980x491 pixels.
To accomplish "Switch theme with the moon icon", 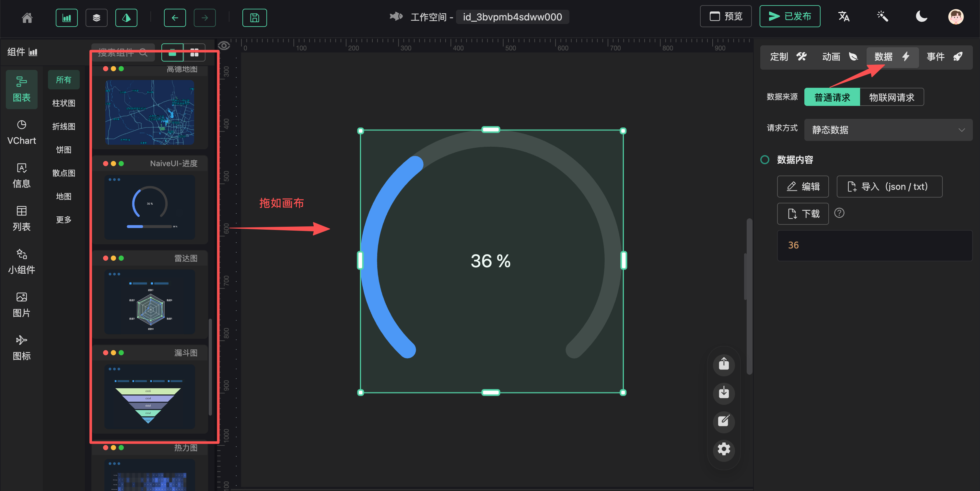I will pyautogui.click(x=921, y=17).
